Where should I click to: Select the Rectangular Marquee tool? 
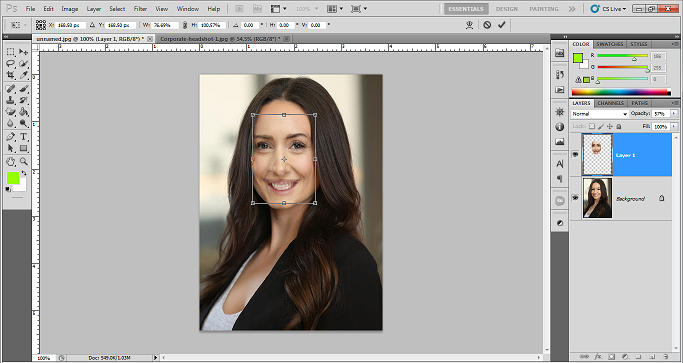11,52
